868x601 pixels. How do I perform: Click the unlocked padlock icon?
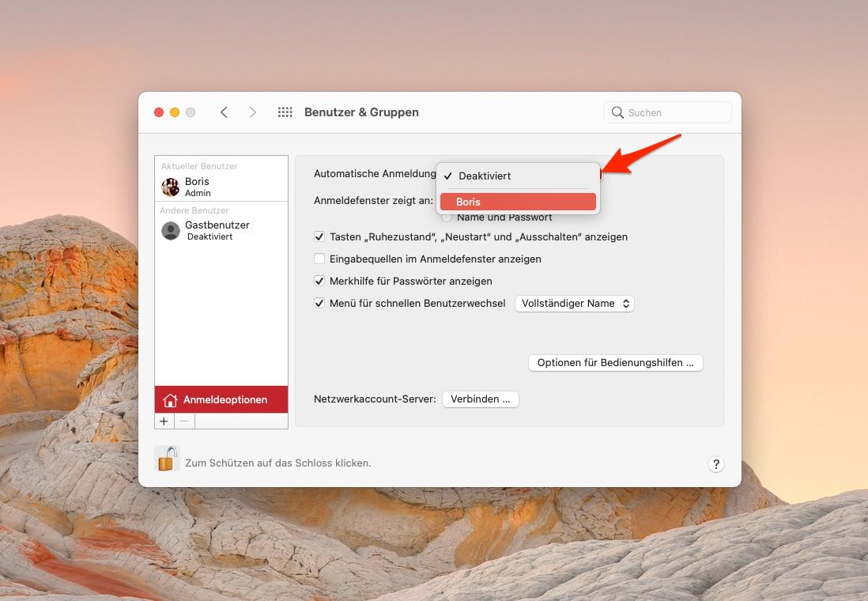(166, 459)
